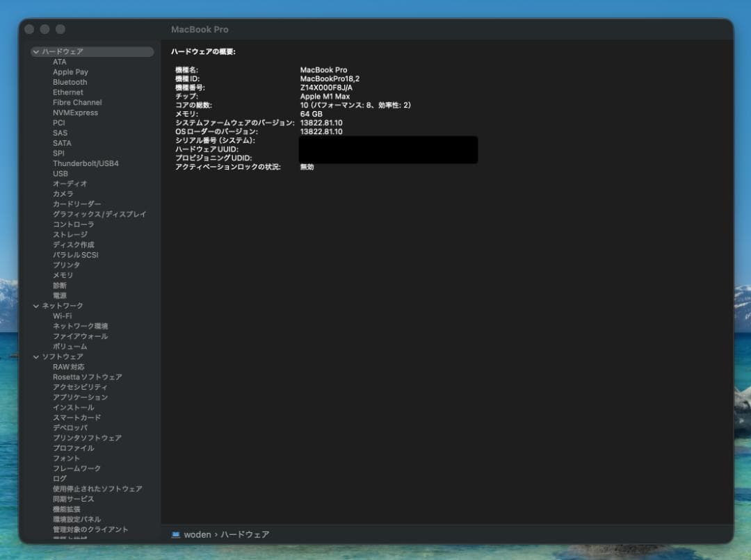Viewport: 751px width, 560px height.
Task: Click ハードウェア in the bottom path bar
Action: [x=245, y=534]
